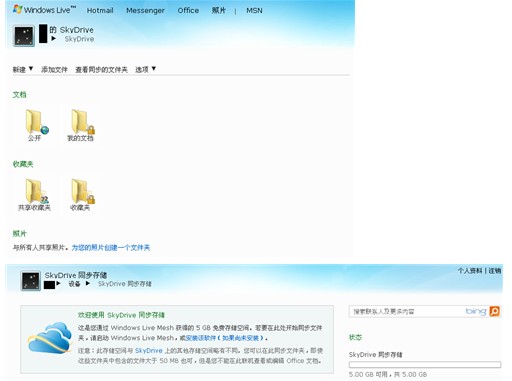Screen dimensions: 512x381
Task: Click breadcrumb arrow before SkyDrive under the title
Action: point(54,39)
